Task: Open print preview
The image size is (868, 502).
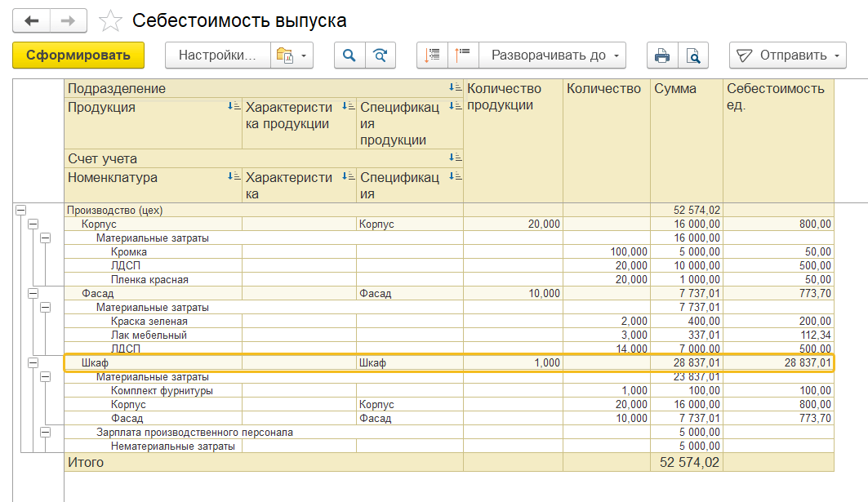Action: pyautogui.click(x=693, y=56)
